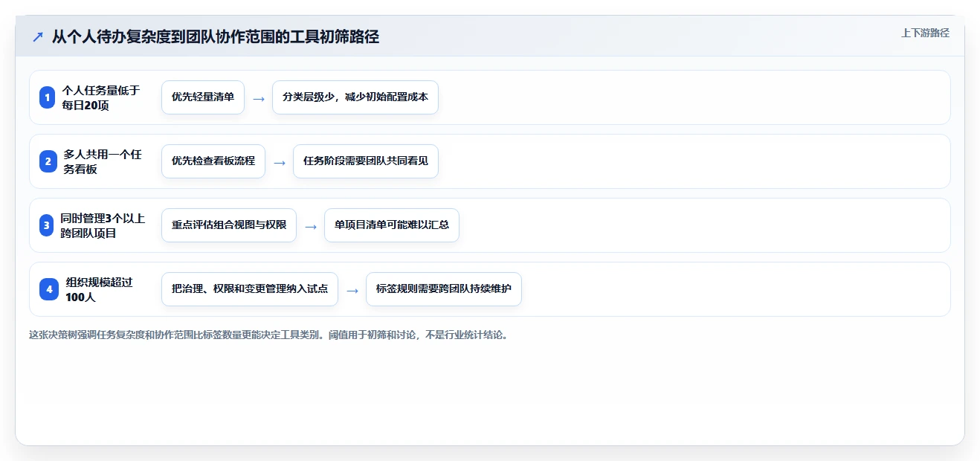The height and width of the screenshot is (461, 980).
Task: Click the 任务阶段需要团队共同看见 box
Action: click(x=366, y=161)
